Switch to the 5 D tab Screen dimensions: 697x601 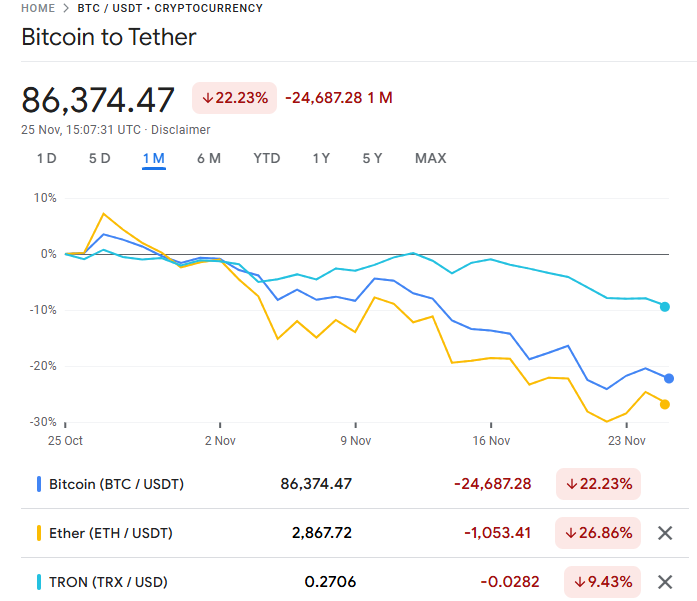click(100, 158)
